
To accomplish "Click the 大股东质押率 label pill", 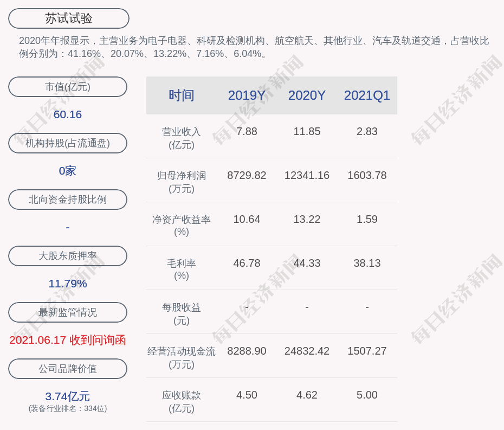I will [x=68, y=256].
